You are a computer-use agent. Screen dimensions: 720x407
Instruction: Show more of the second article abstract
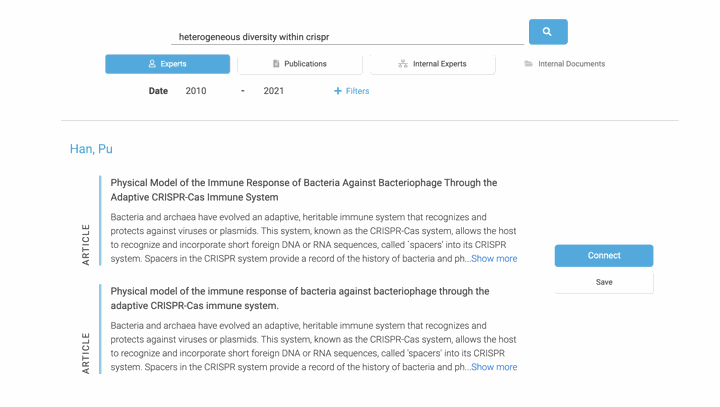click(x=494, y=367)
